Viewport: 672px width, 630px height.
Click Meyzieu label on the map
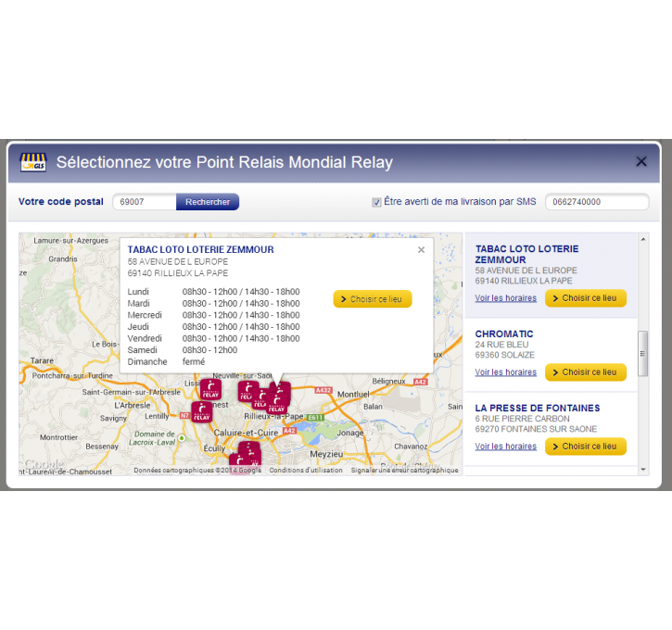click(x=326, y=454)
